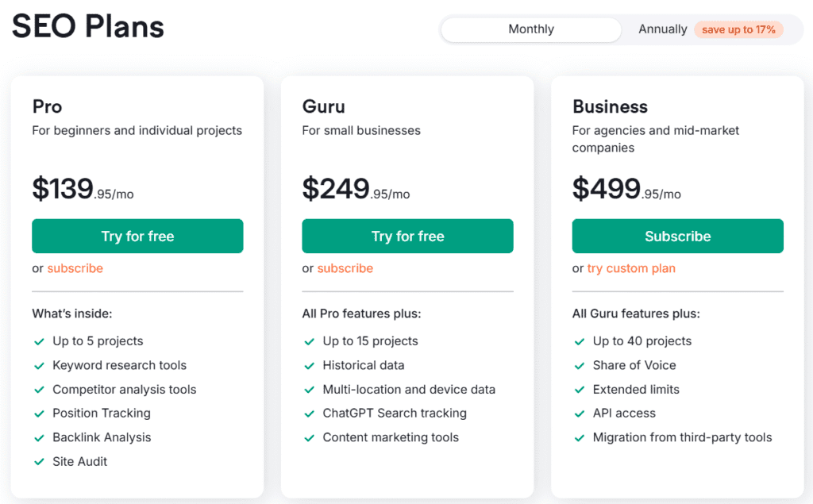The height and width of the screenshot is (504, 813).
Task: Click the checkmark next to Historical data
Action: tap(309, 365)
